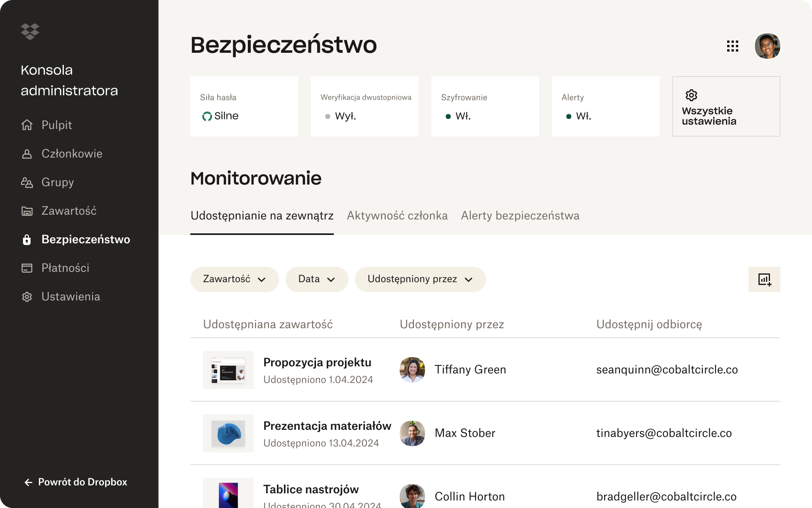Viewport: 812px width, 508px height.
Task: Open Prezentacja materiałów thumbnail
Action: pos(228,433)
